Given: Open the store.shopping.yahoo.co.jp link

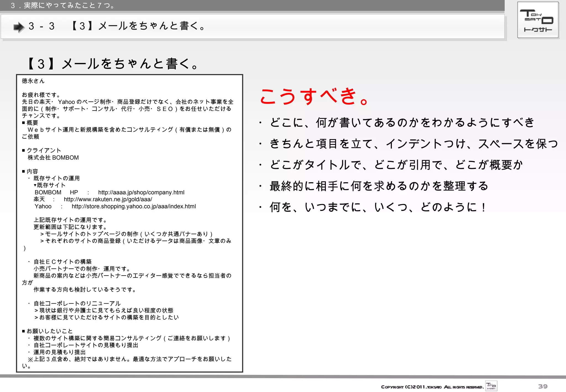Looking at the screenshot, I should pos(134,207).
